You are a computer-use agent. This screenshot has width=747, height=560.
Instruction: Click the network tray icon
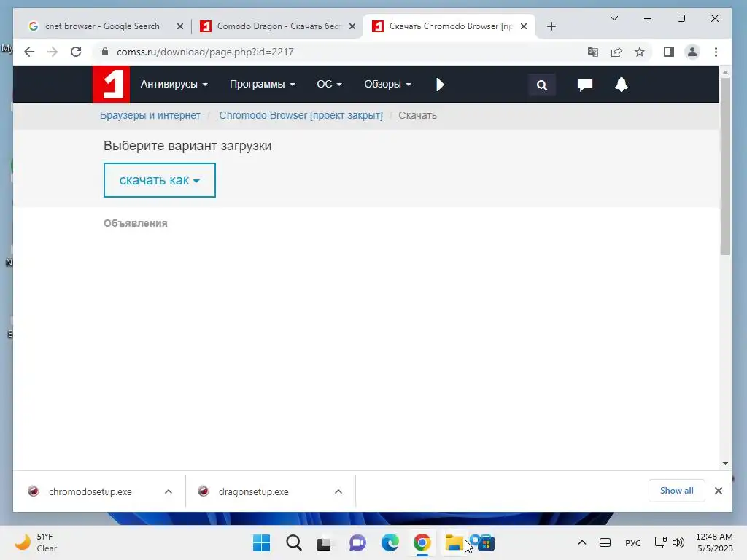click(x=661, y=542)
